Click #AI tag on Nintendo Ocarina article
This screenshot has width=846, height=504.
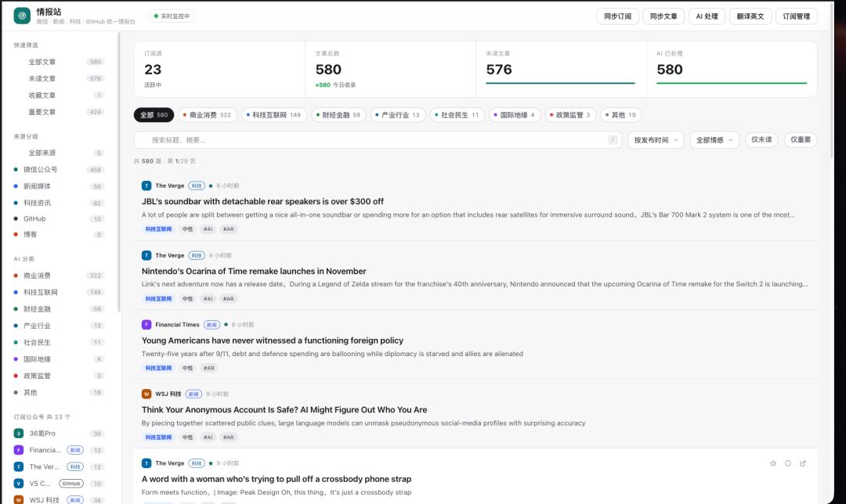point(208,299)
